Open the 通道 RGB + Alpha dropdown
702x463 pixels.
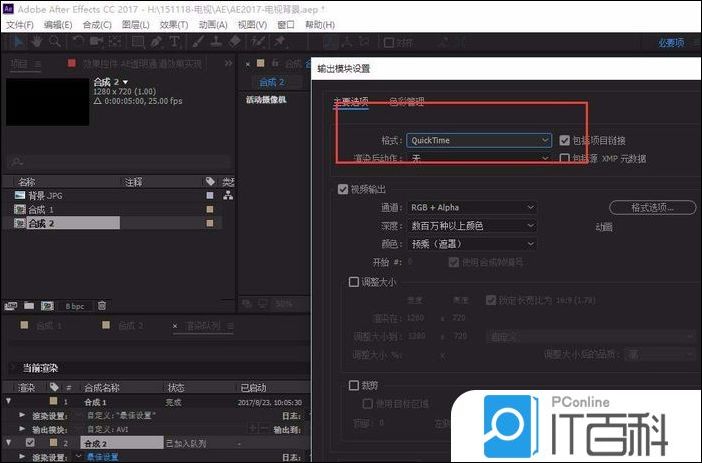[472, 208]
